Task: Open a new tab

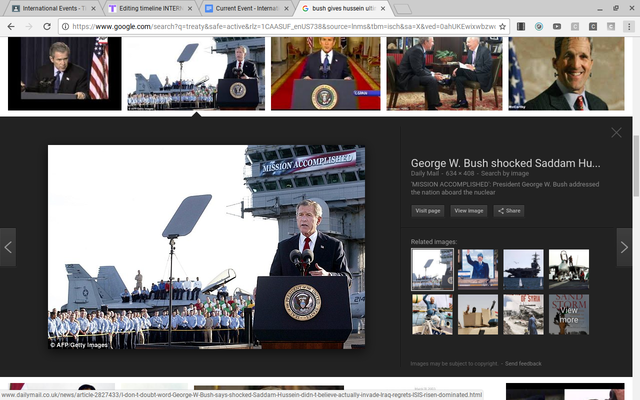Action: [403, 9]
